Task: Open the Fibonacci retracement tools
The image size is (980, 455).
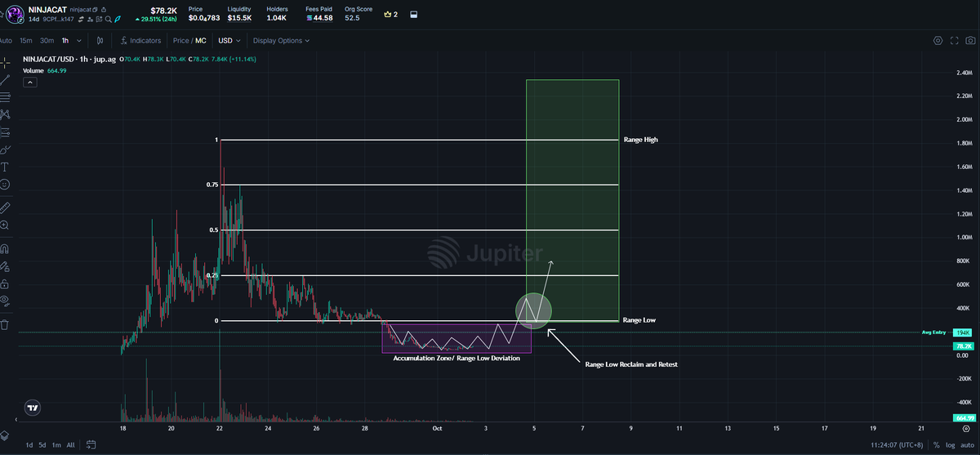Action: point(5,96)
